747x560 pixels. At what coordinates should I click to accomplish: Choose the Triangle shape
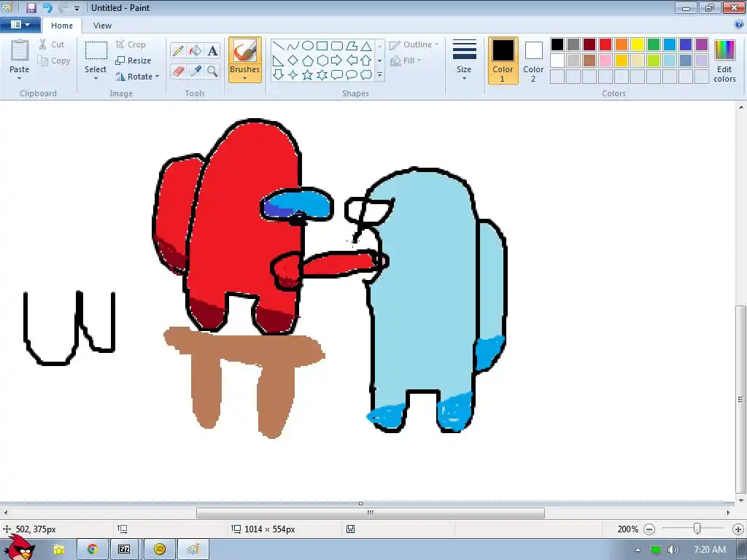click(x=366, y=46)
